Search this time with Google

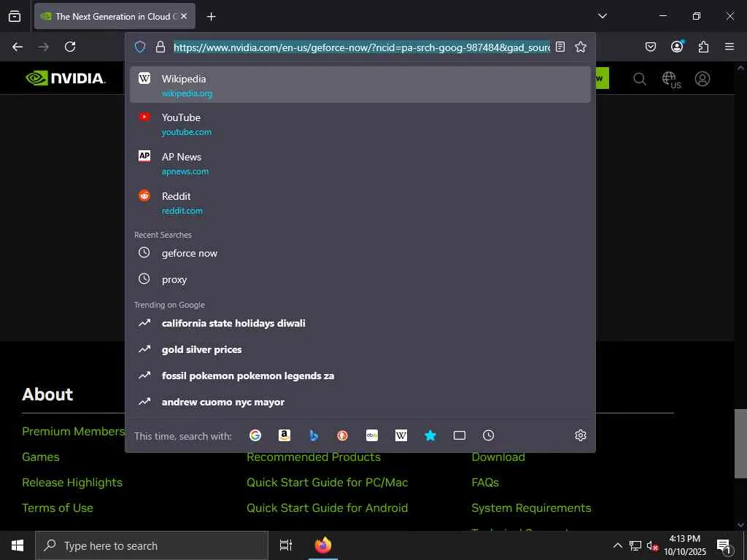[x=255, y=435]
